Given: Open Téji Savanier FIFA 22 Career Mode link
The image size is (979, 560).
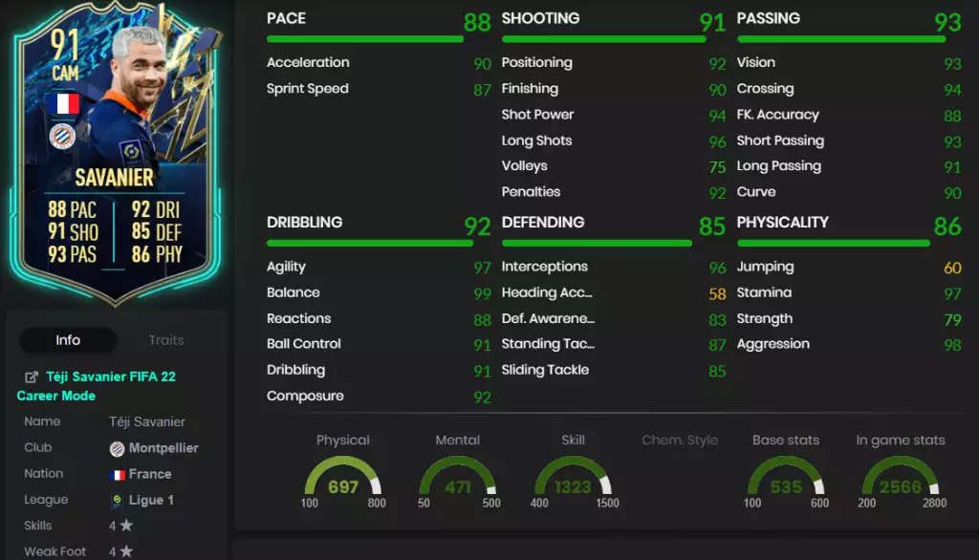Looking at the screenshot, I should 97,386.
